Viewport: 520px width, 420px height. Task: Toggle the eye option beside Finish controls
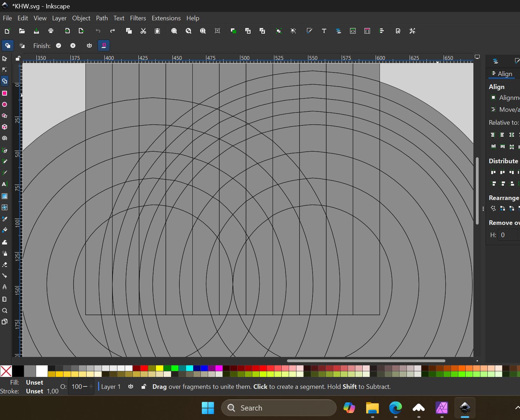[x=89, y=46]
